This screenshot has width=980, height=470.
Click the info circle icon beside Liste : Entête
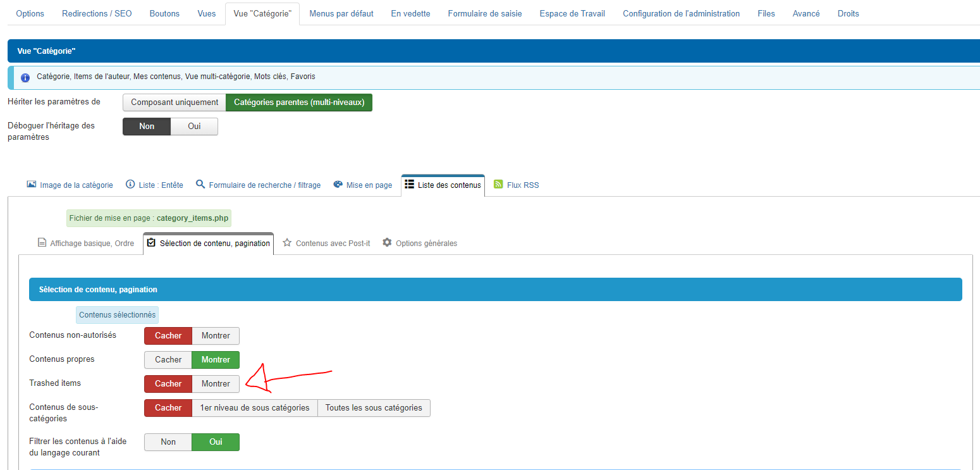tap(130, 184)
